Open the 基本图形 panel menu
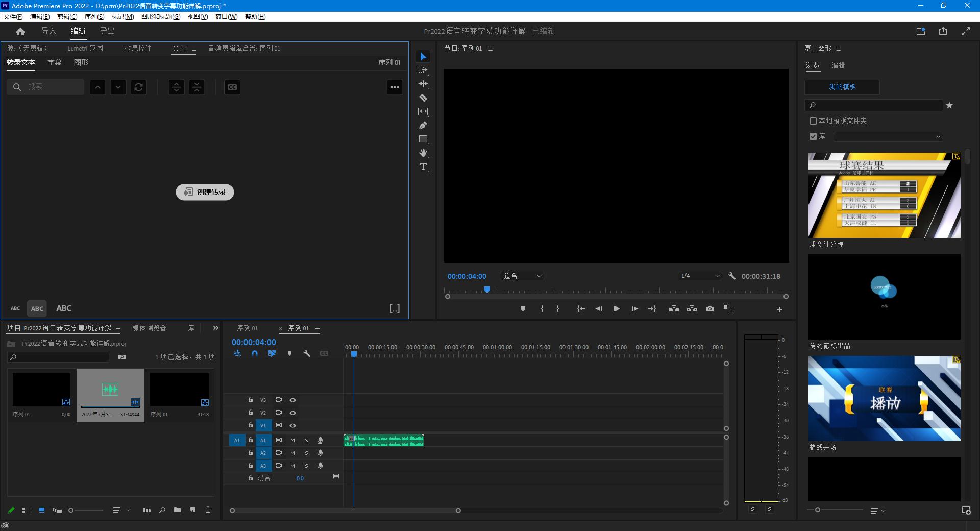980x531 pixels. coord(839,49)
